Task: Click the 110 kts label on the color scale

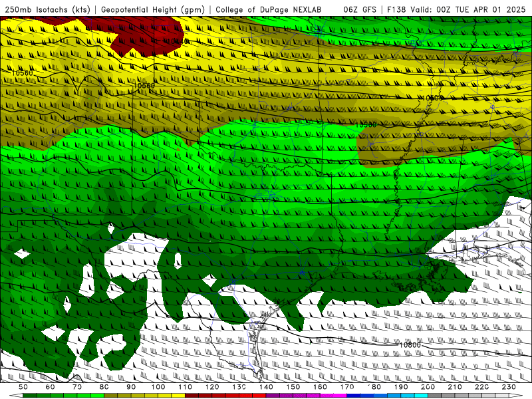Action: point(185,387)
